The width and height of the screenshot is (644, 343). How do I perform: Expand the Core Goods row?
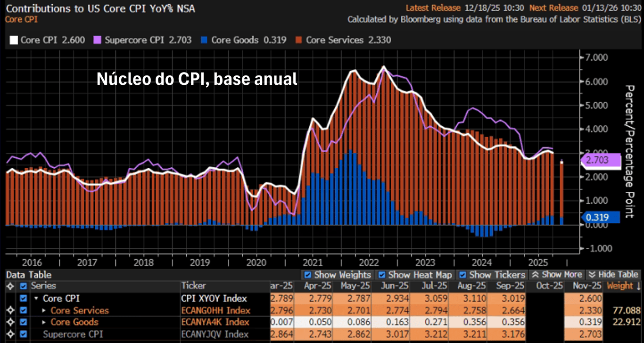[x=44, y=322]
